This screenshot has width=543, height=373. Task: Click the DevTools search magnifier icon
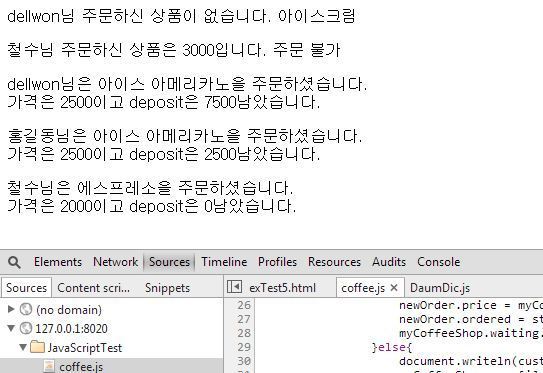coord(14,262)
